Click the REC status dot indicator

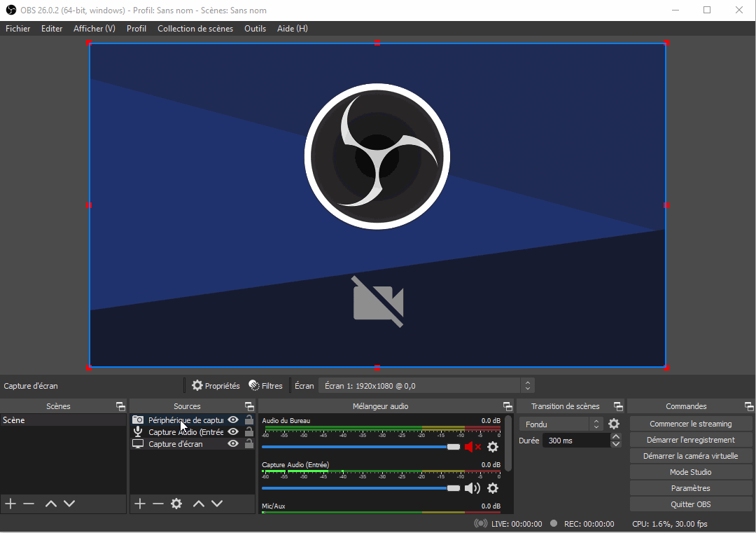554,523
